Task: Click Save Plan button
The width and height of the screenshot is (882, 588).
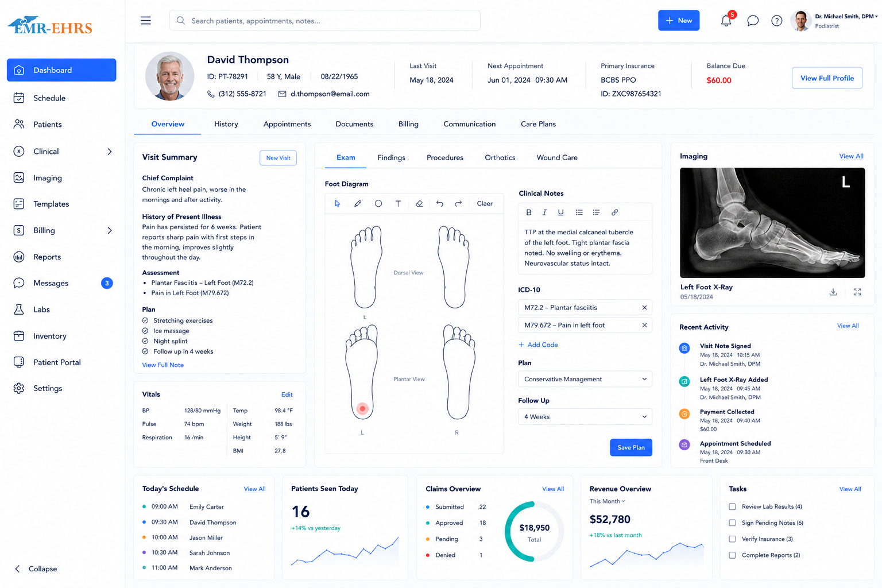Action: pyautogui.click(x=631, y=447)
